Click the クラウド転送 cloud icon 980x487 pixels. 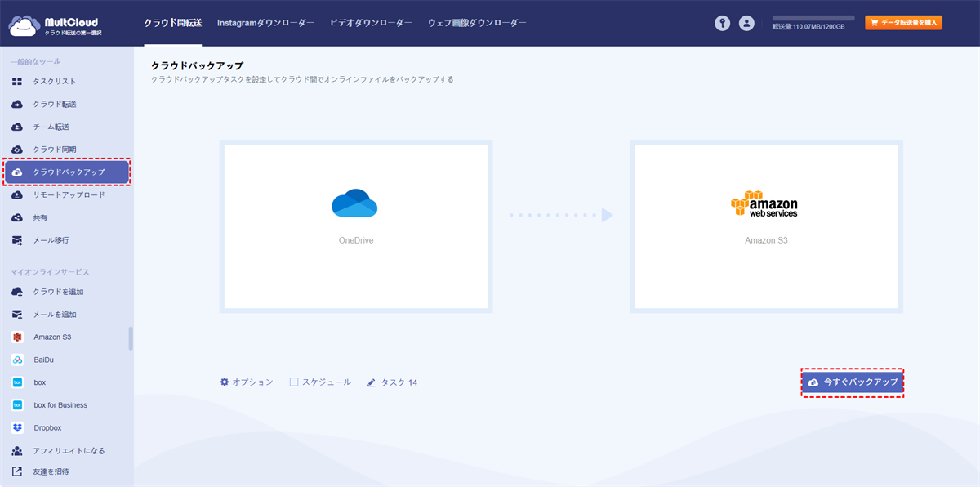click(17, 105)
